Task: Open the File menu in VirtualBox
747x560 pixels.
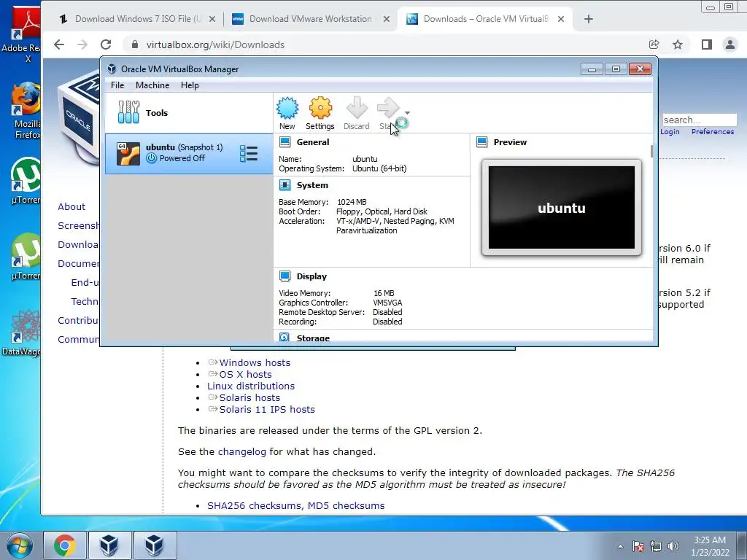Action: coord(117,85)
